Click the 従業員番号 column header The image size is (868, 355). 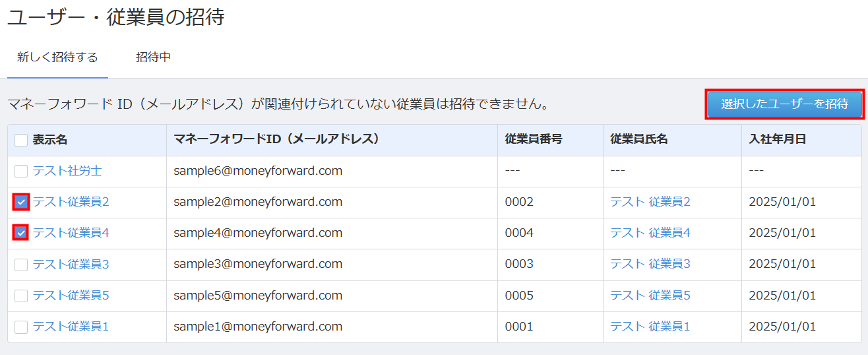pyautogui.click(x=533, y=140)
